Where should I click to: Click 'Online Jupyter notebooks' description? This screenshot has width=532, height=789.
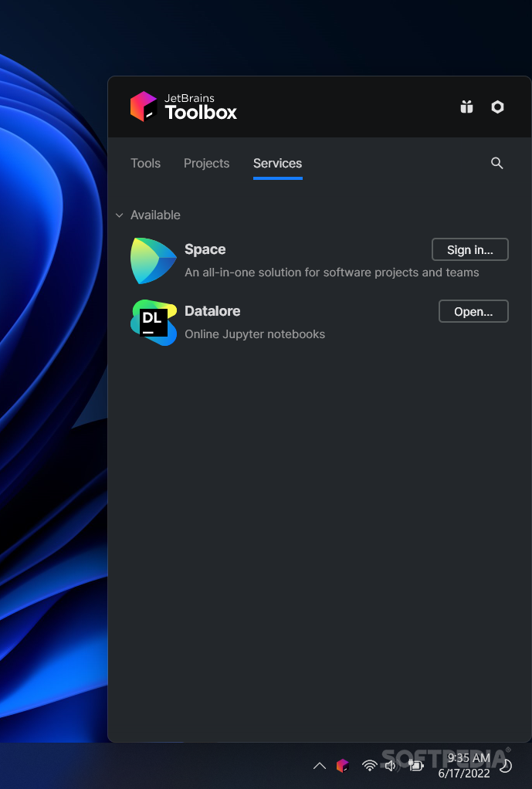pyautogui.click(x=255, y=334)
